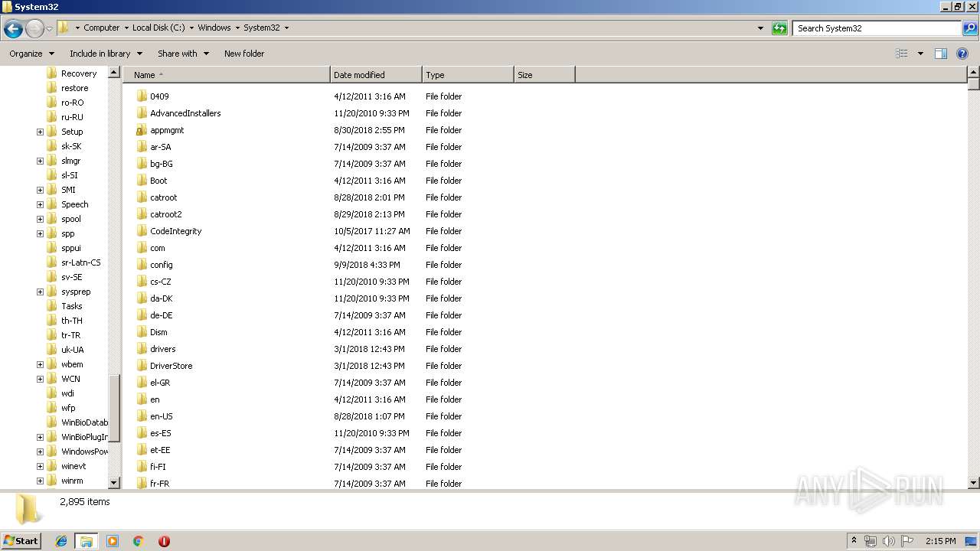Expand the spool tree node

[x=40, y=219]
